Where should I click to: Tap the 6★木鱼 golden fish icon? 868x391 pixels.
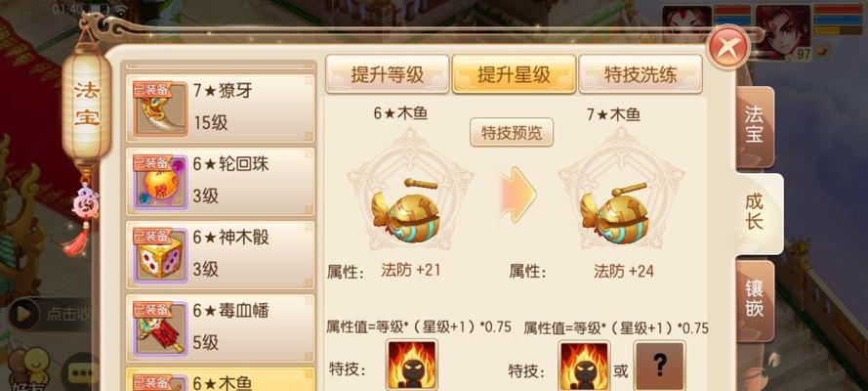(x=410, y=207)
